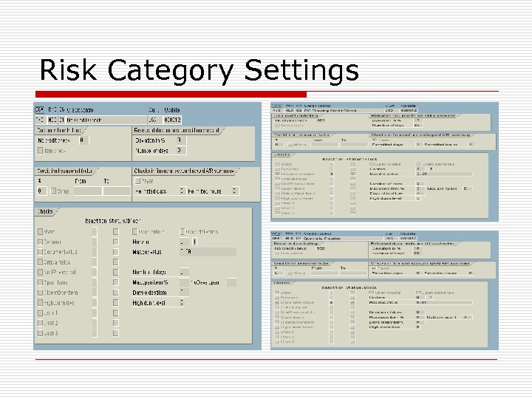The height and width of the screenshot is (399, 532).
Task: Enable Document value check in large left panel
Action: point(41,252)
